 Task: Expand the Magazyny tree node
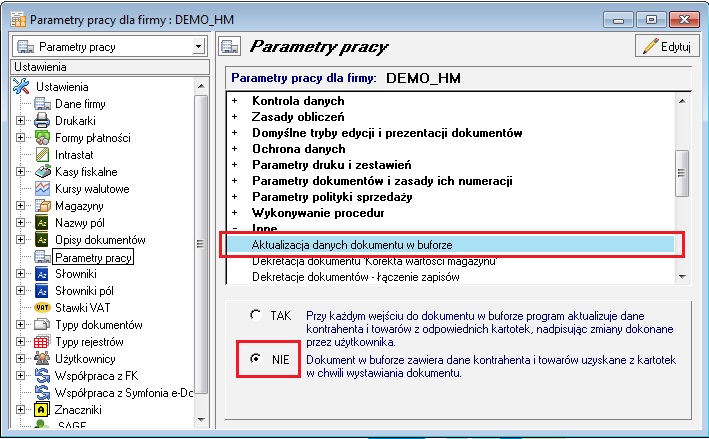[20, 206]
